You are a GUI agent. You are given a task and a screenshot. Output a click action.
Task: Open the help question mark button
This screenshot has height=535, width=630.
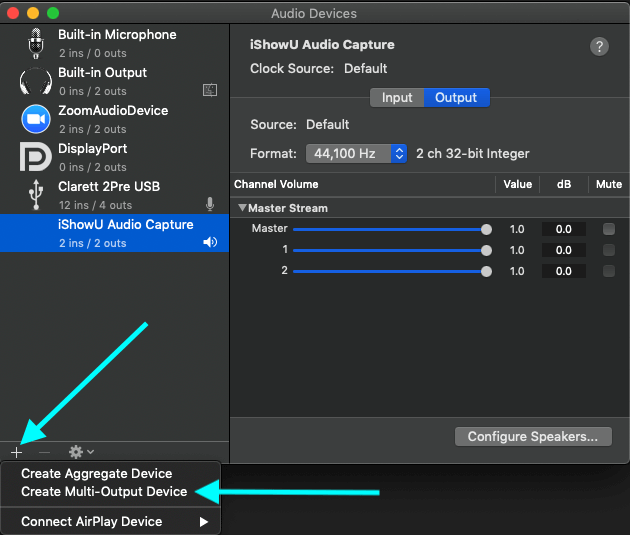point(599,47)
